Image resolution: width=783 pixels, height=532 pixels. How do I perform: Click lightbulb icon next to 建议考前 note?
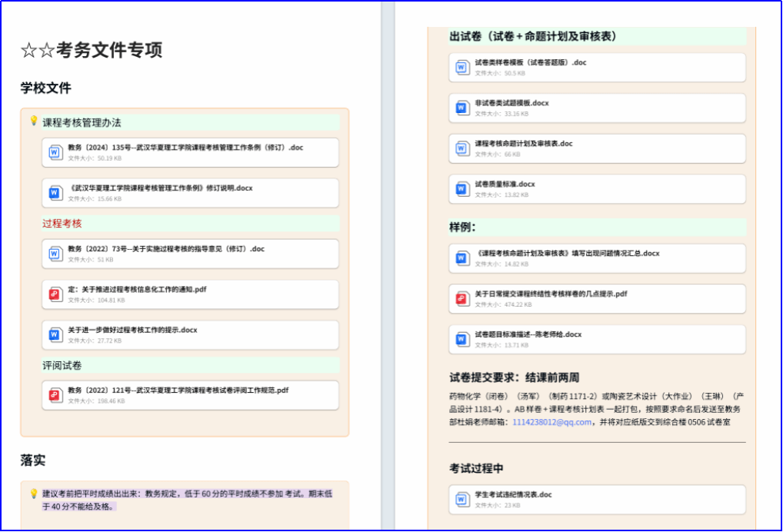click(34, 494)
